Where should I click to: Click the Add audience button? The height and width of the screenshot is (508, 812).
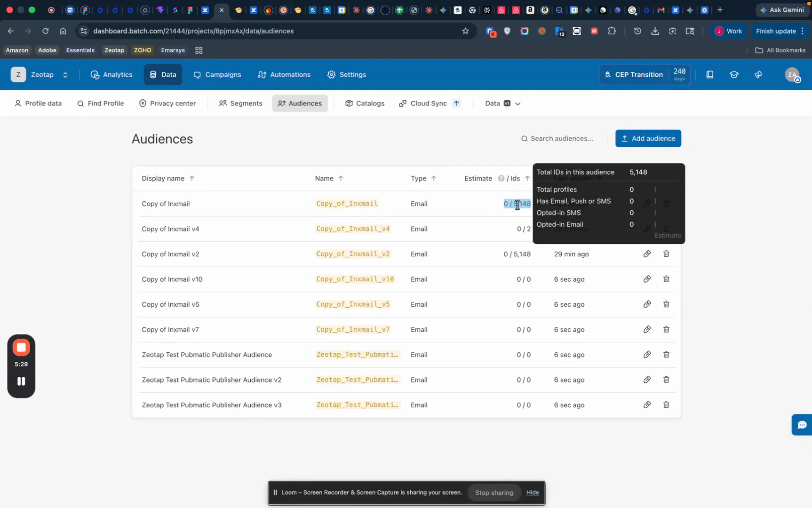(648, 138)
